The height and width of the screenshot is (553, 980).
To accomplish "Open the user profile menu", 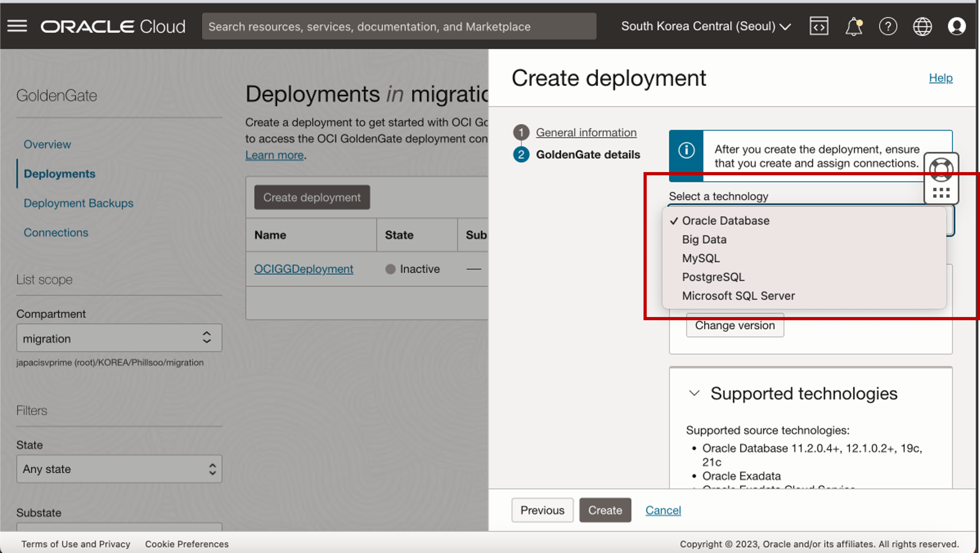I will (x=956, y=26).
